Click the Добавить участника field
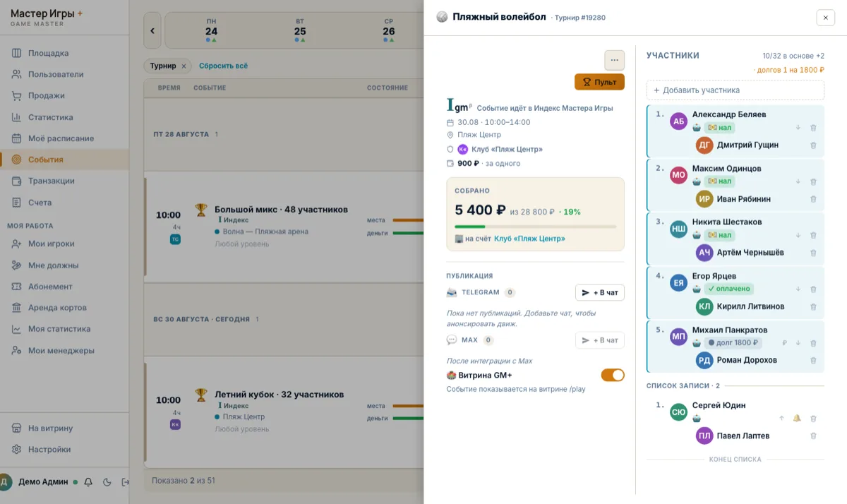 735,90
